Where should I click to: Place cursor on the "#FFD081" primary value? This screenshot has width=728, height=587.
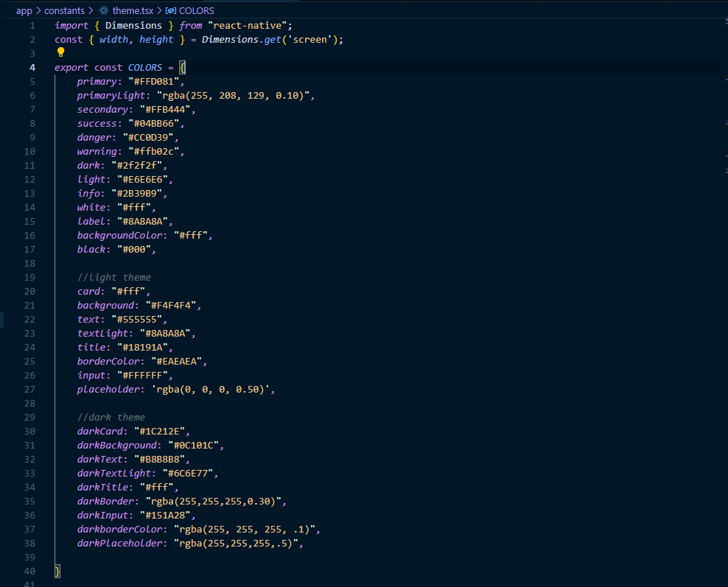pyautogui.click(x=153, y=82)
